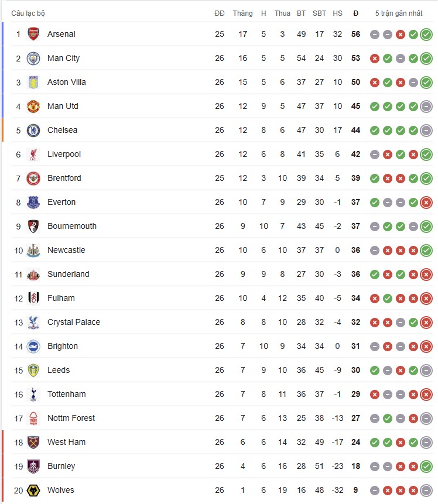Open the Nottm Forest team link

click(x=71, y=418)
